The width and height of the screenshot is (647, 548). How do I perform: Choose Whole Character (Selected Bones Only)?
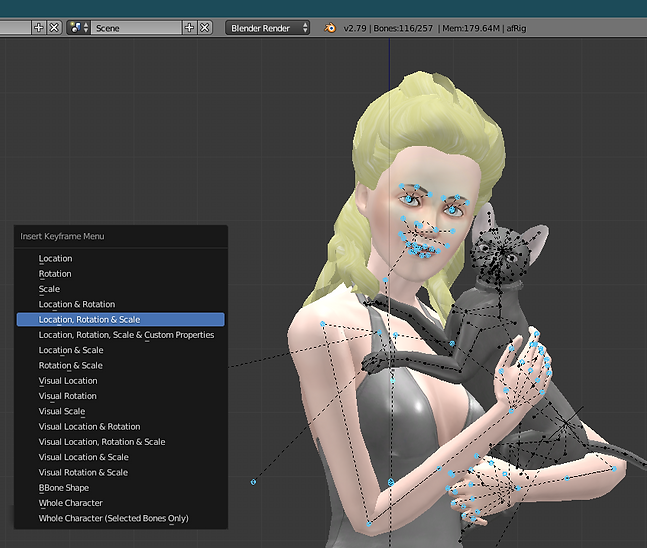120,518
